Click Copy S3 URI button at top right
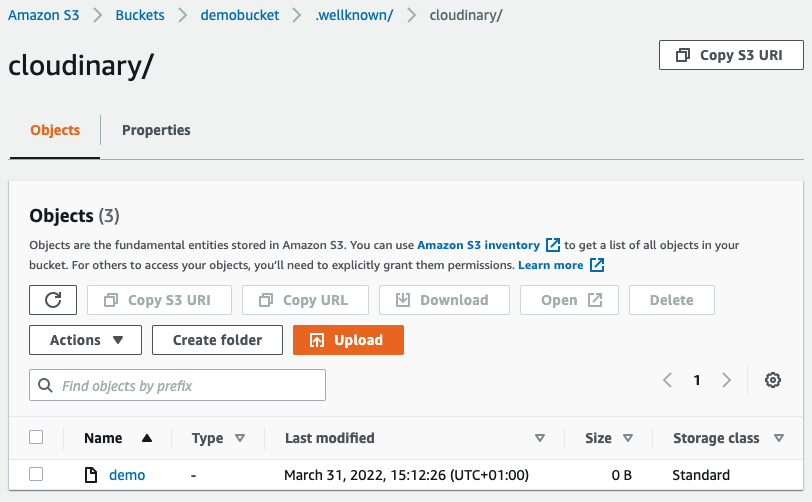Screen dimensions: 812x502 tap(731, 55)
